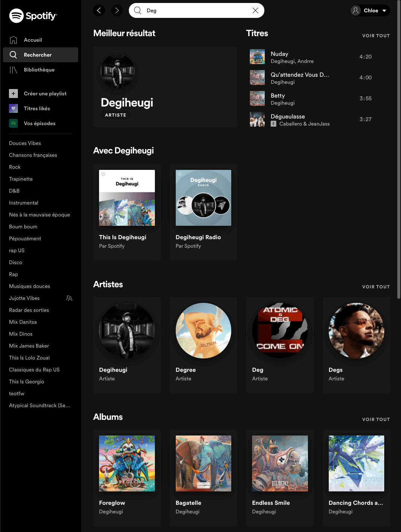This screenshot has width=401, height=532.
Task: Open Atypical Soundtrack playlist
Action: [39, 405]
